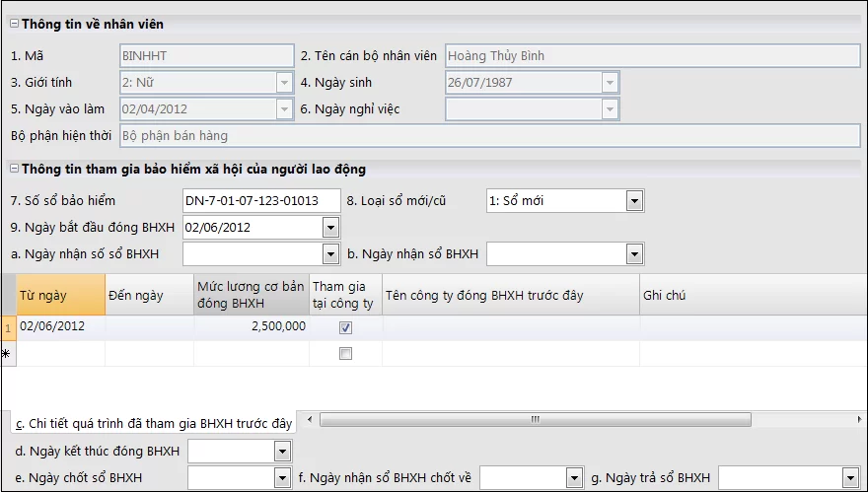Open 'Ngày bắt đầu đóng BHXH' date picker

coord(329,228)
